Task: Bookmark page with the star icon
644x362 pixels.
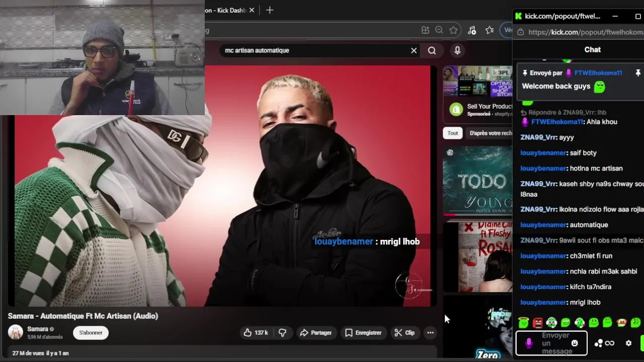Action: [453, 30]
